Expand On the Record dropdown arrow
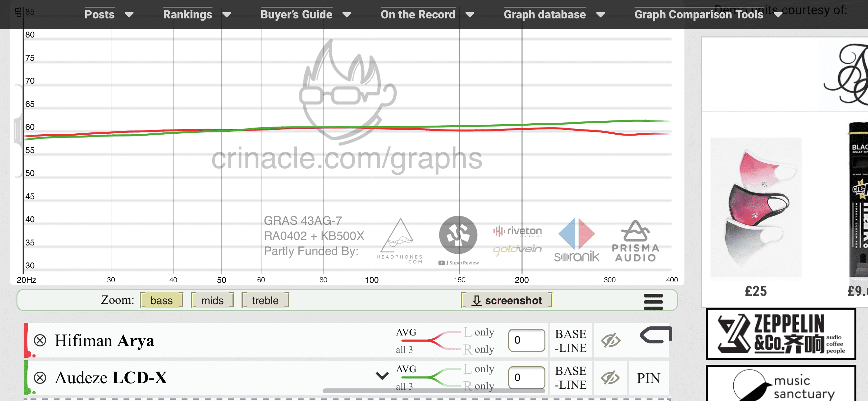This screenshot has width=868, height=401. [x=470, y=15]
